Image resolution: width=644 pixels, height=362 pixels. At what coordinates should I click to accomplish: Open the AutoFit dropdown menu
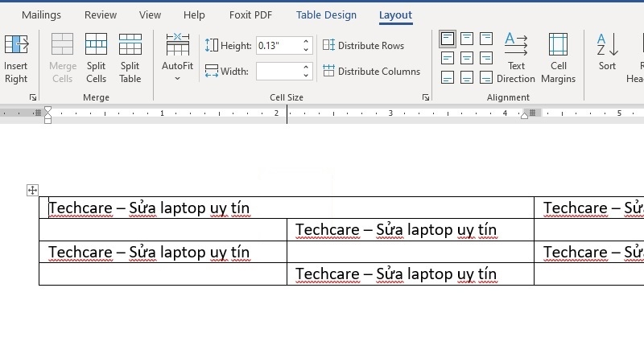[x=177, y=57]
